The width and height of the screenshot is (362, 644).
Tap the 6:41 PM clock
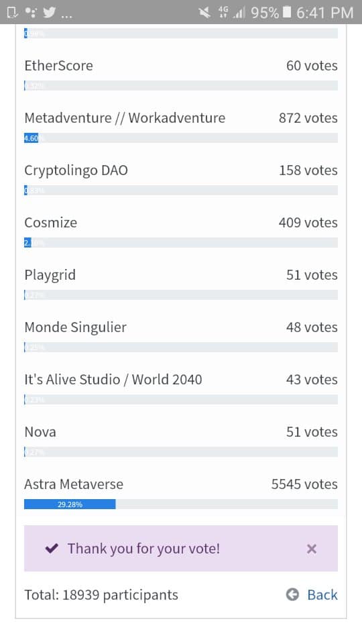click(324, 13)
